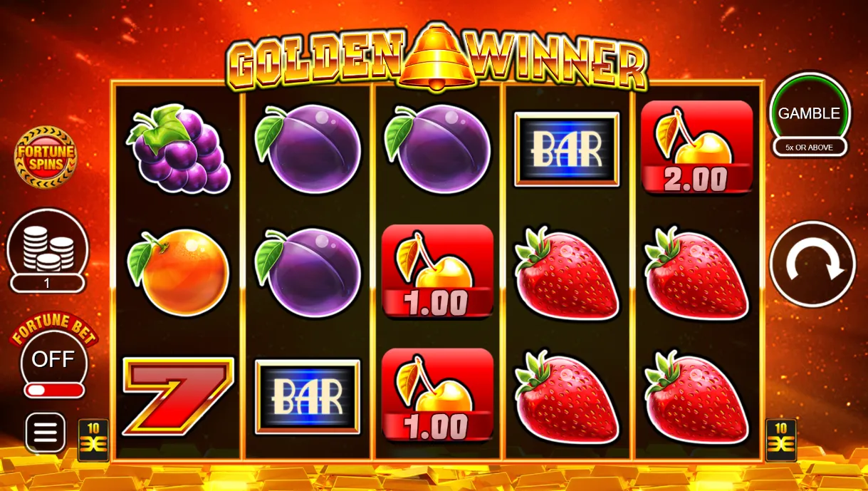
Task: Open the coin stack bet selector
Action: [48, 242]
